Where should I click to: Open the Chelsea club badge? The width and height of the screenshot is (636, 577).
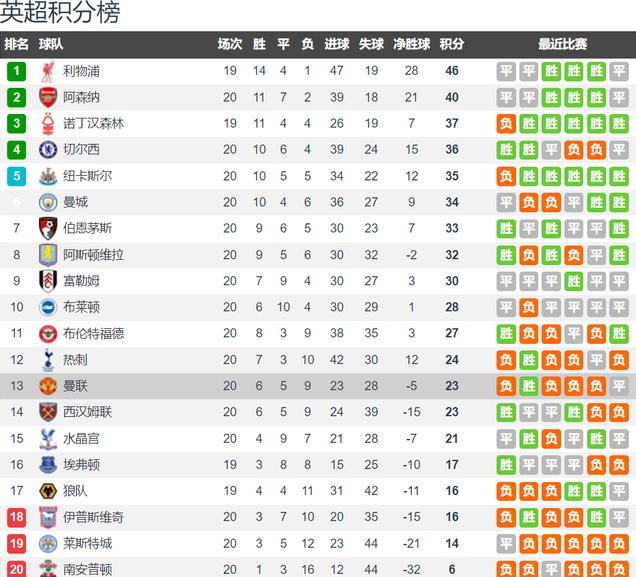48,150
